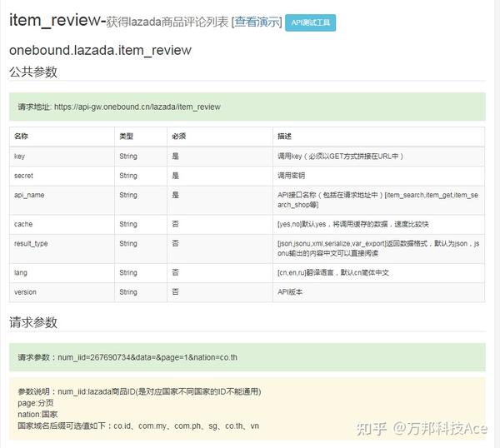Click the page:分页 explanation line
The image size is (500, 448).
(36, 403)
